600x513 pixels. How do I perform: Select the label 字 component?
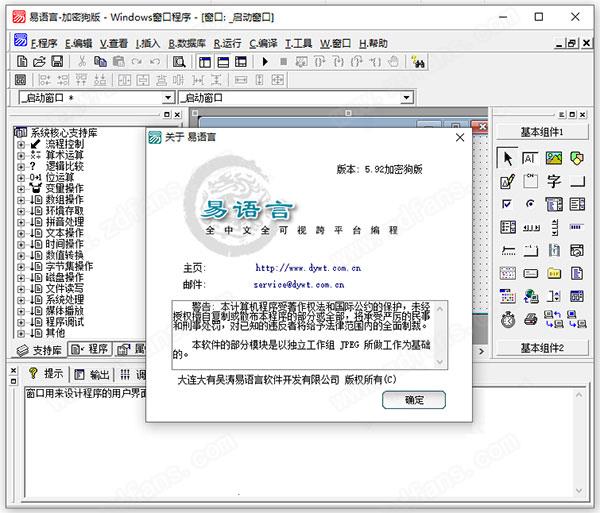(553, 181)
